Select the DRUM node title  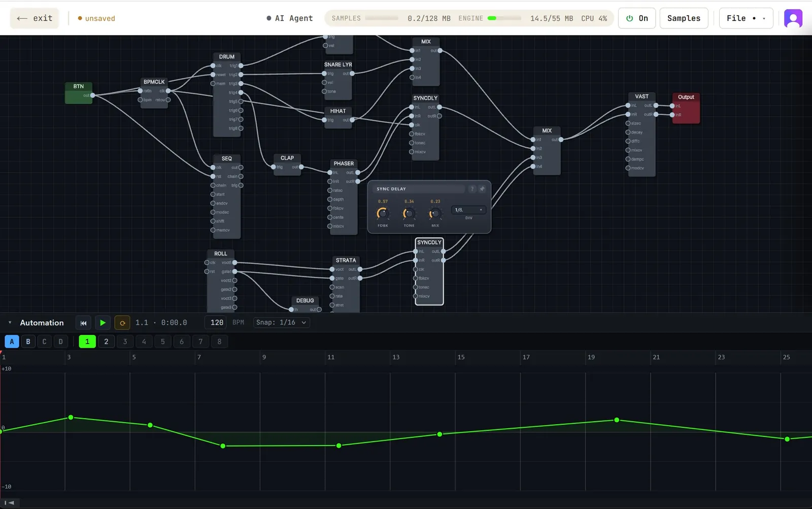pyautogui.click(x=227, y=57)
